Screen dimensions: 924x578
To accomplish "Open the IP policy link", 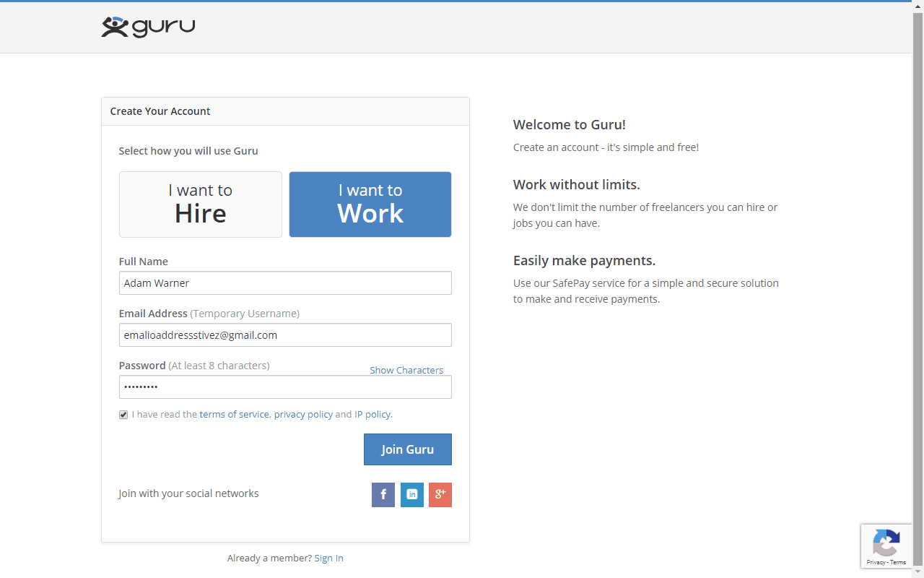I will click(372, 415).
